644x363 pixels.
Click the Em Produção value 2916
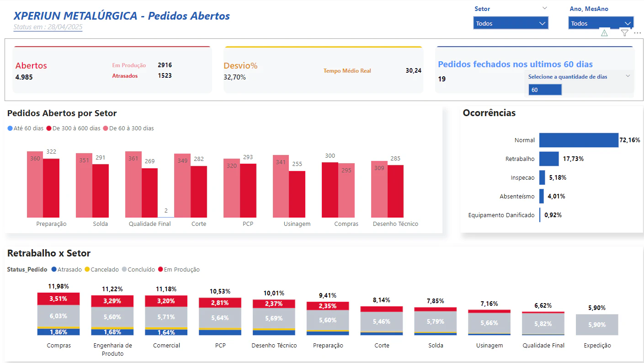coord(165,65)
